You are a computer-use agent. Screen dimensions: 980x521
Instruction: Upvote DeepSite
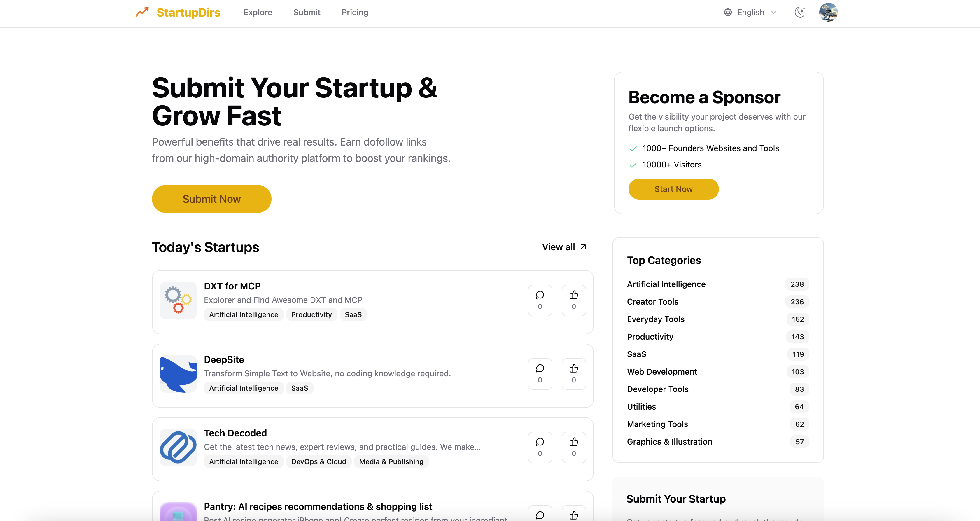coord(574,374)
